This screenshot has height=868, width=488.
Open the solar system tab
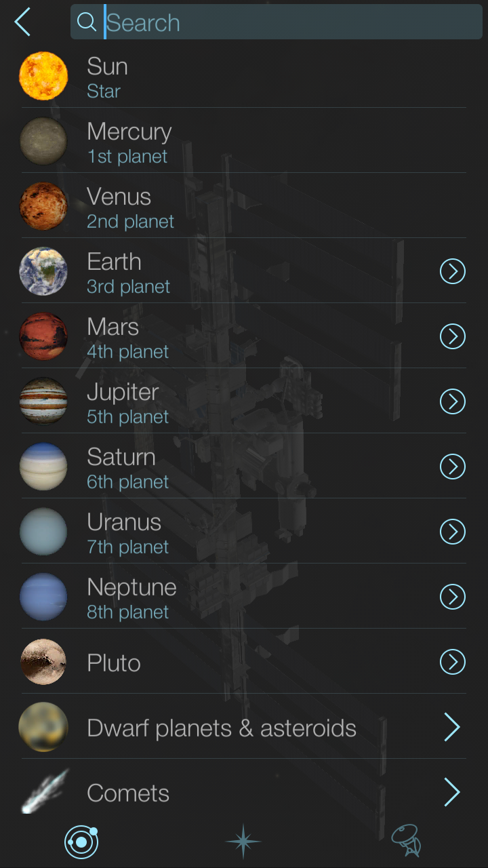pyautogui.click(x=81, y=842)
